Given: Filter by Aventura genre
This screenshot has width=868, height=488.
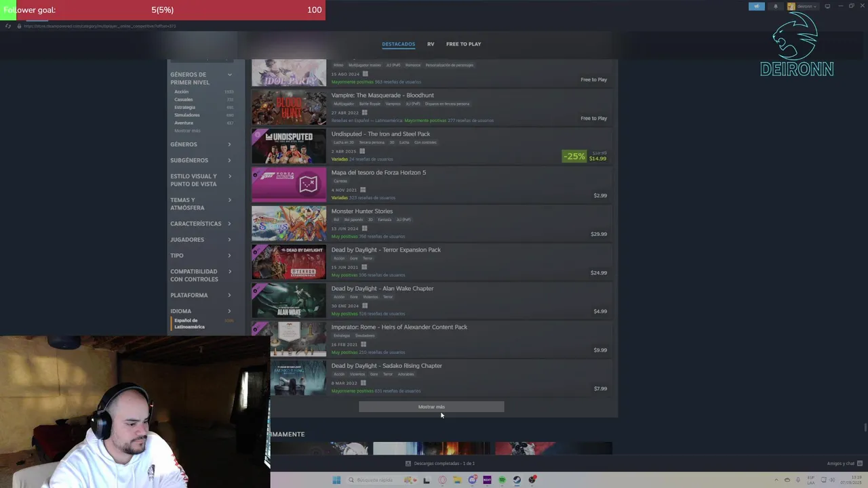Looking at the screenshot, I should tap(184, 123).
